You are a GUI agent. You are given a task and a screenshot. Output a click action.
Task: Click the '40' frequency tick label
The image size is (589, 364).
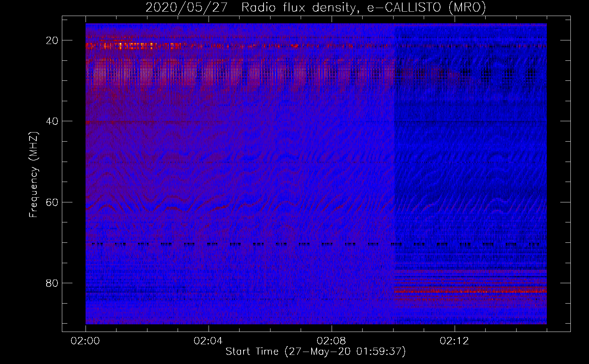coord(52,121)
